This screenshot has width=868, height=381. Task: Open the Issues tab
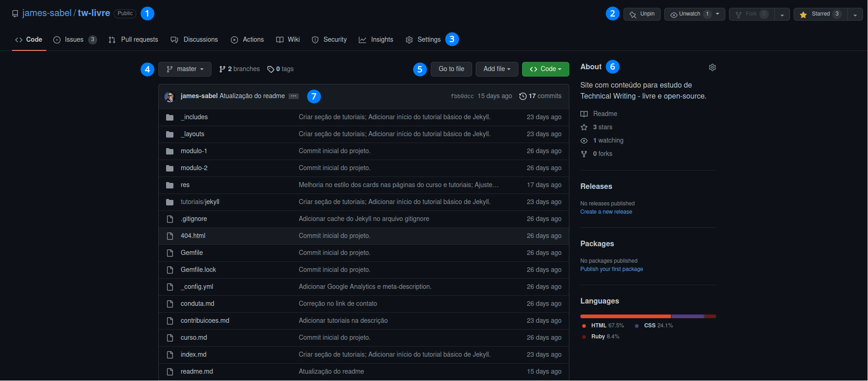point(75,40)
